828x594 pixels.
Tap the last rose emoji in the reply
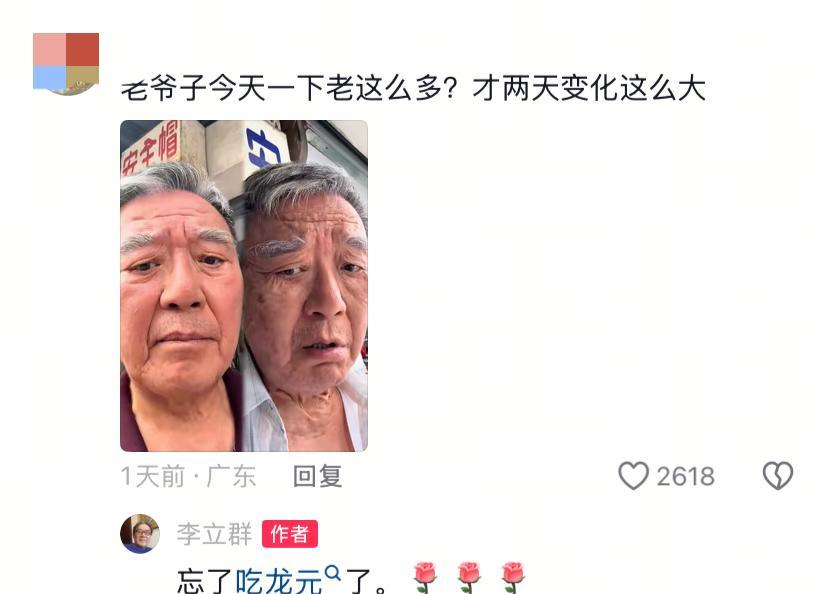[x=513, y=577]
